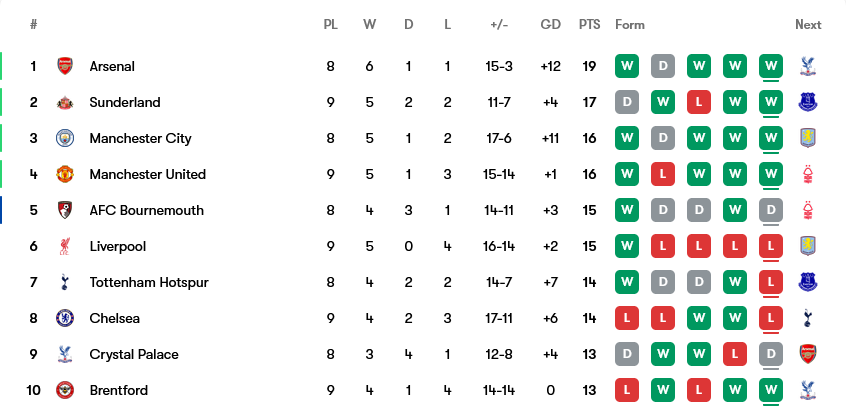Open the Brentford team page link

[118, 390]
